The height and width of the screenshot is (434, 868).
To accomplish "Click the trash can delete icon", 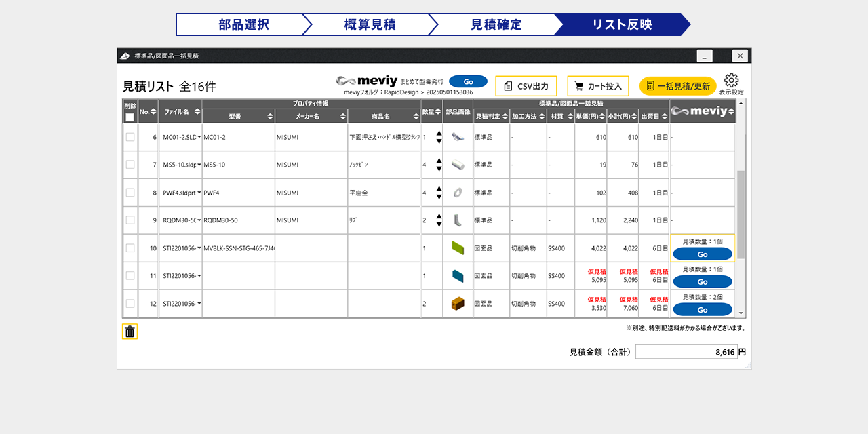I will (130, 332).
